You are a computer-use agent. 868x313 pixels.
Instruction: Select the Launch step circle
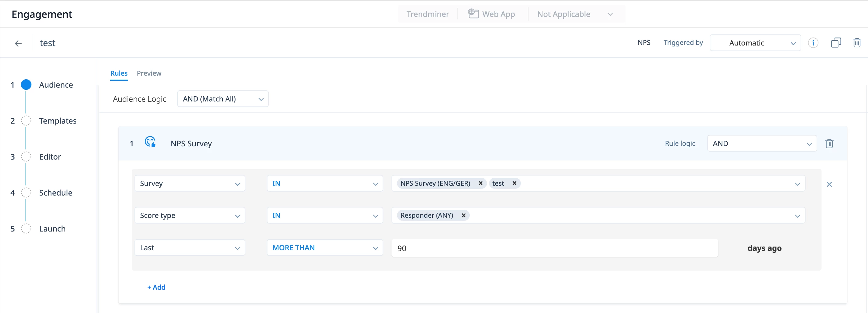26,229
